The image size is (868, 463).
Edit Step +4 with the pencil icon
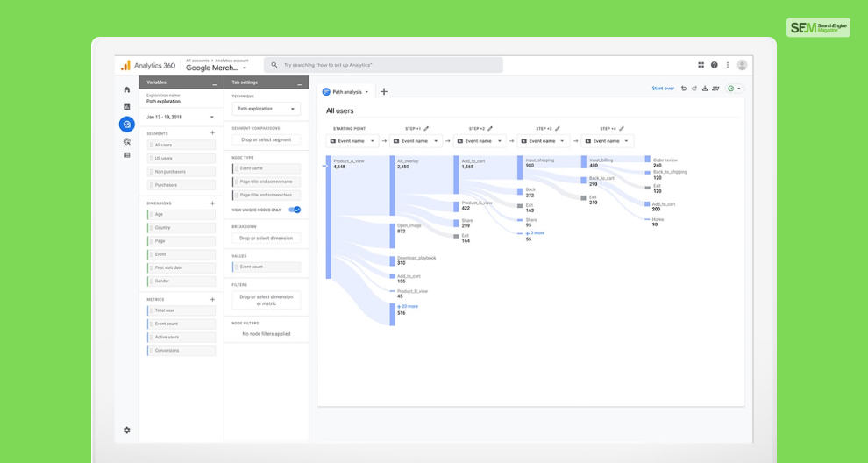621,129
